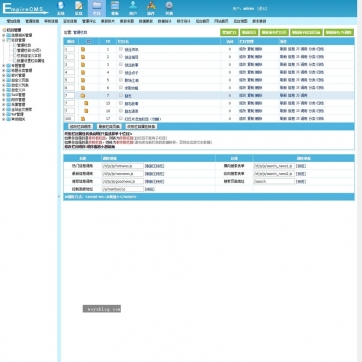The width and height of the screenshot is (362, 362).
Task: Tick the checkbox in row ID 1
Action: click(121, 49)
